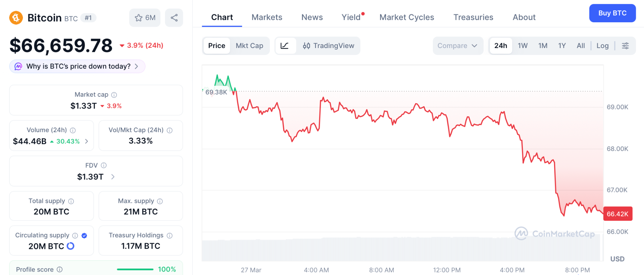The width and height of the screenshot is (644, 275).
Task: Click the Profile score progress bar
Action: pyautogui.click(x=135, y=269)
